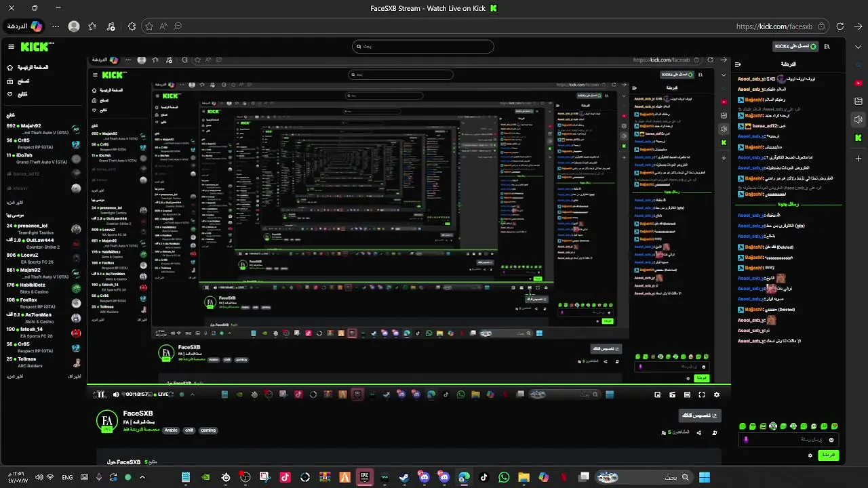Add this page to favorites star
The image size is (868, 488).
(149, 26)
